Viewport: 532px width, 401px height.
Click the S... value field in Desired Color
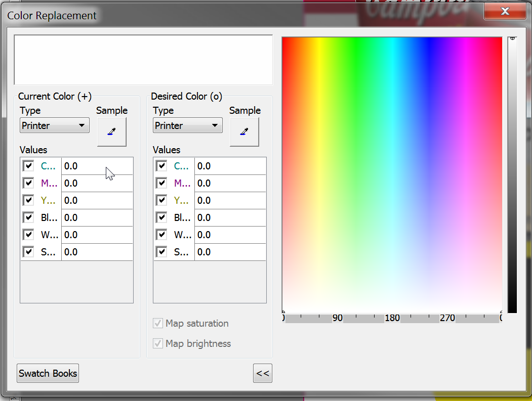(x=230, y=252)
